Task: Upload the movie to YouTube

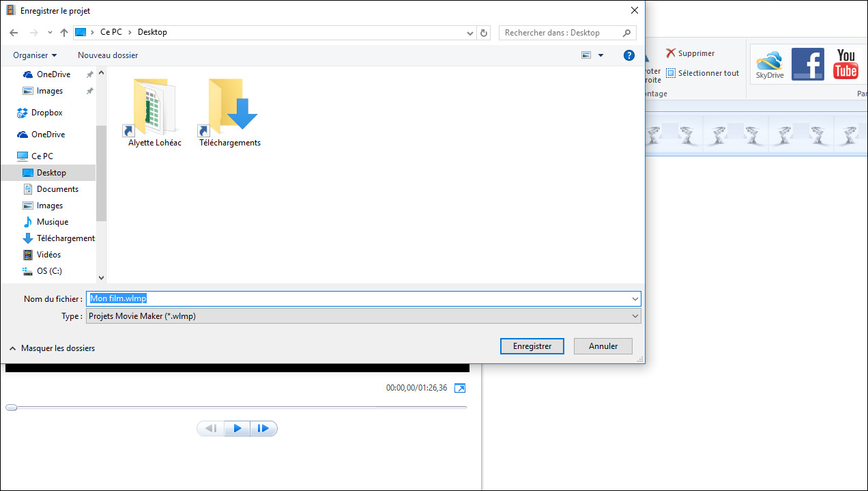Action: [x=845, y=64]
